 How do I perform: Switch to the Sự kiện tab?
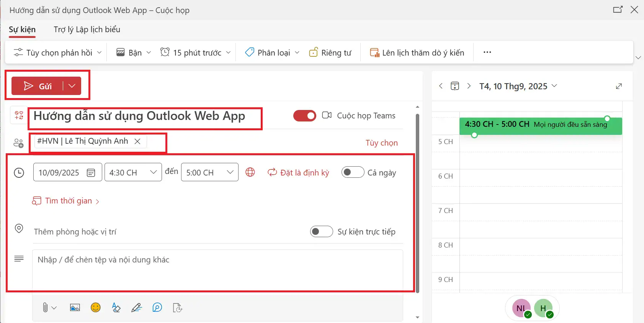[22, 30]
